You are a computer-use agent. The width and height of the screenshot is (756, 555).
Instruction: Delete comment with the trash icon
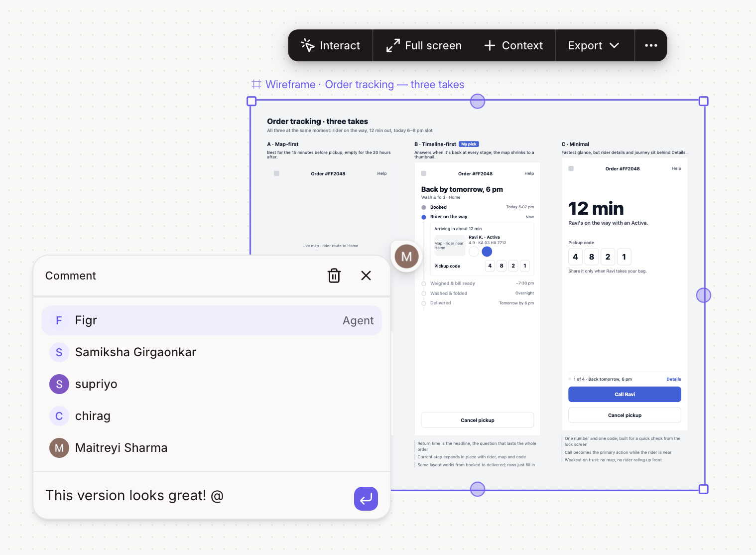(x=334, y=276)
